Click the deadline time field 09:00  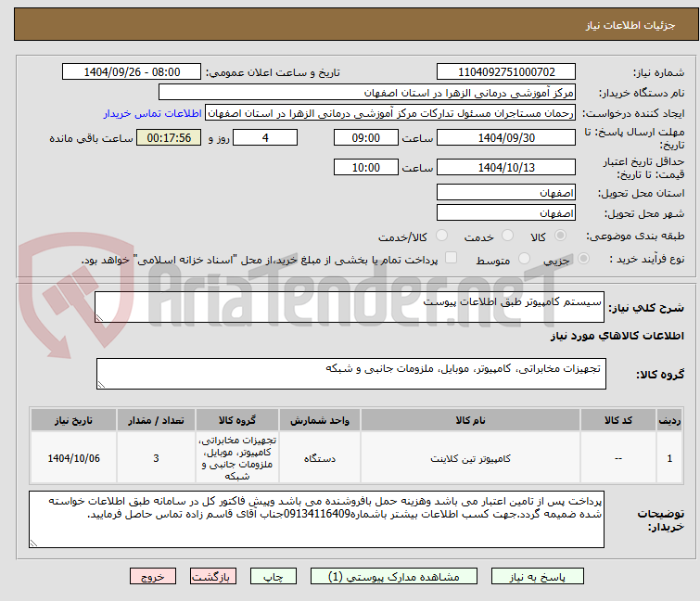point(366,137)
